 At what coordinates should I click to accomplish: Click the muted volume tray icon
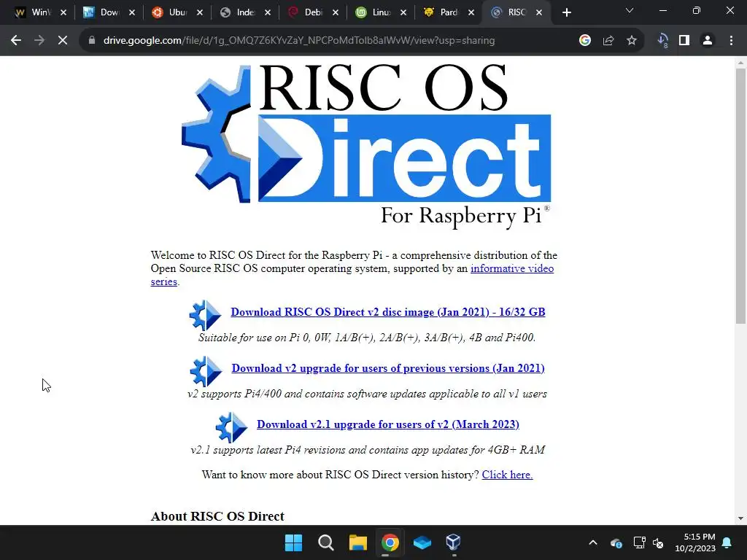[659, 542]
